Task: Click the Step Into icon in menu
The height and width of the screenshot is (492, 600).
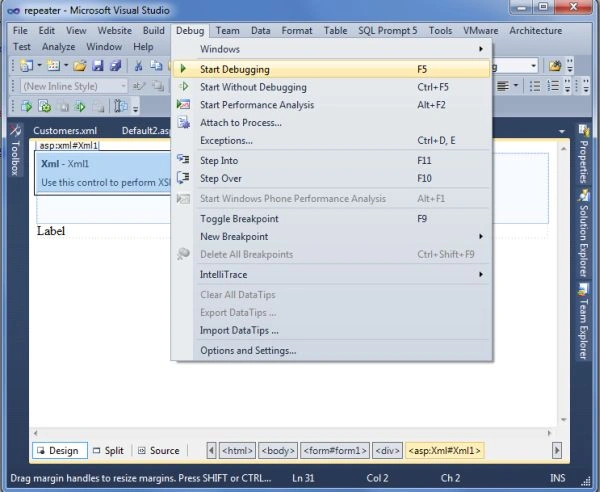Action: point(183,159)
